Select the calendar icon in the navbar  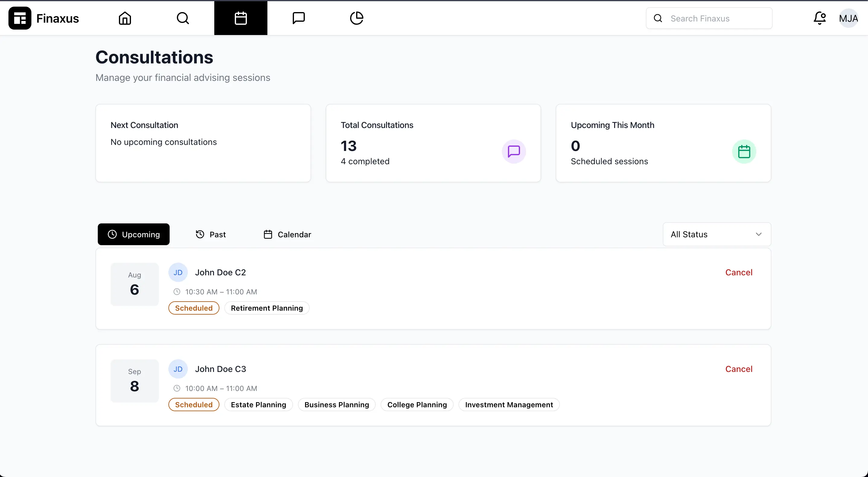[x=241, y=18]
